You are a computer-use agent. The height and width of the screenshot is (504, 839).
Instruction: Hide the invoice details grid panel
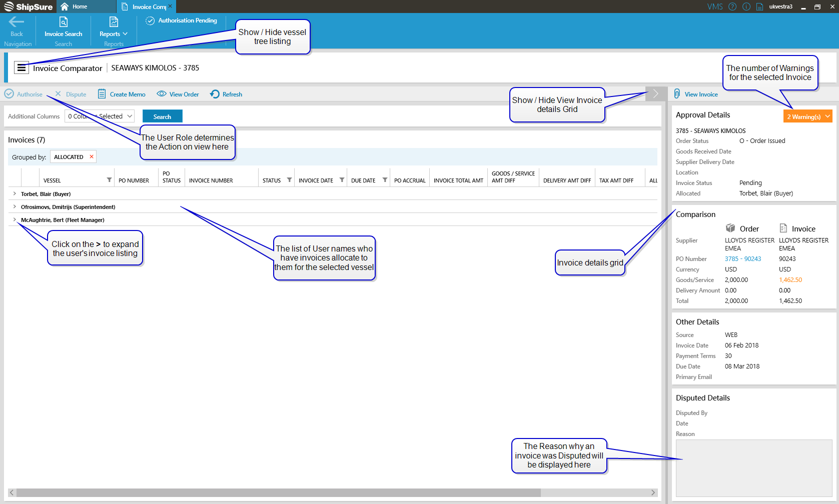point(655,94)
